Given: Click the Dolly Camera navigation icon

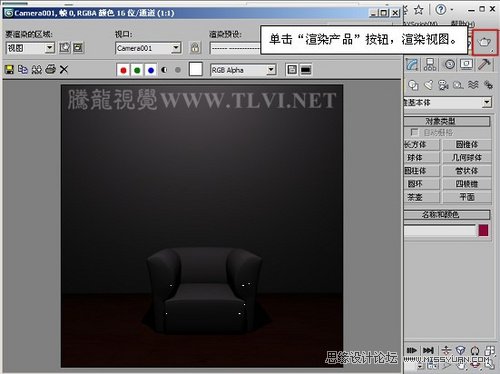Looking at the screenshot, I should 446,350.
